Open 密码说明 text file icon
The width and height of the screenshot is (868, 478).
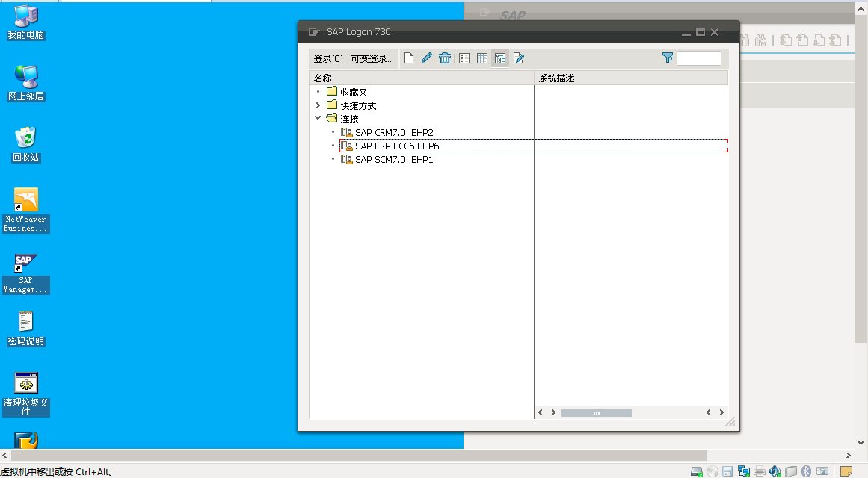coord(26,329)
